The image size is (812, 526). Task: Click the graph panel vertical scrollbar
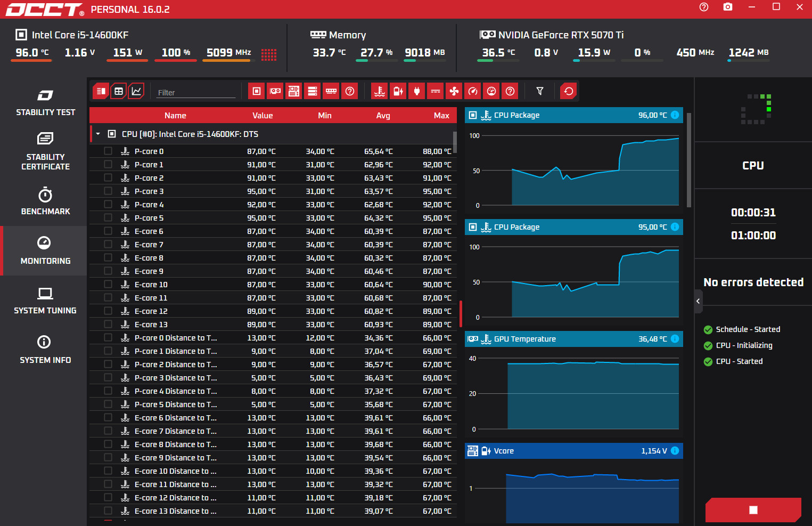tap(689, 160)
